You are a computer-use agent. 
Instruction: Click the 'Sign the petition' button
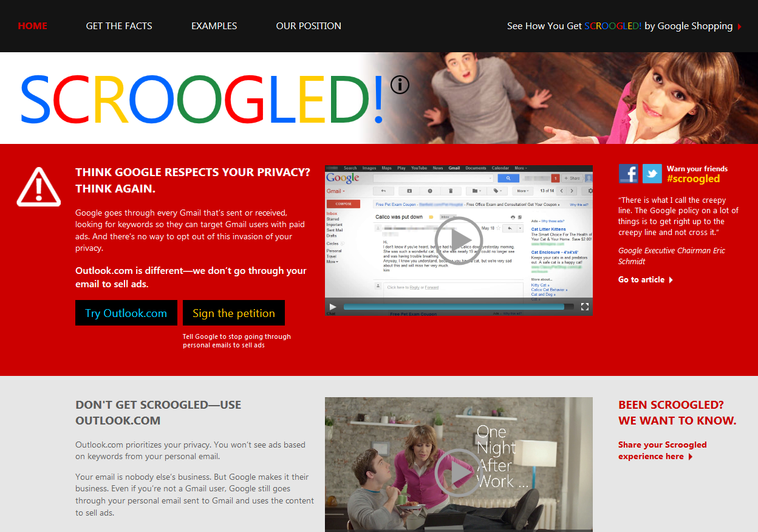coord(234,313)
